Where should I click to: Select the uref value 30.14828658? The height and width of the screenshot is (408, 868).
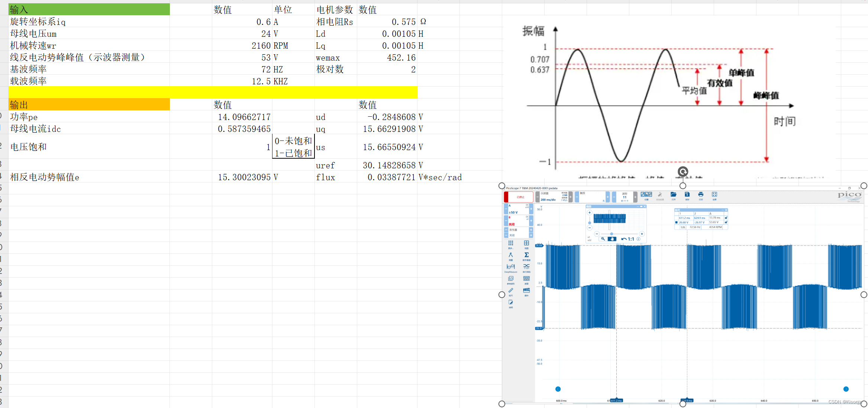point(387,165)
